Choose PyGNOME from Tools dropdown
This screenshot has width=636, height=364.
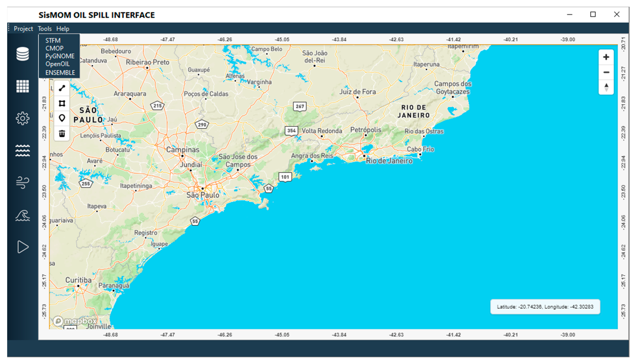[x=60, y=56]
